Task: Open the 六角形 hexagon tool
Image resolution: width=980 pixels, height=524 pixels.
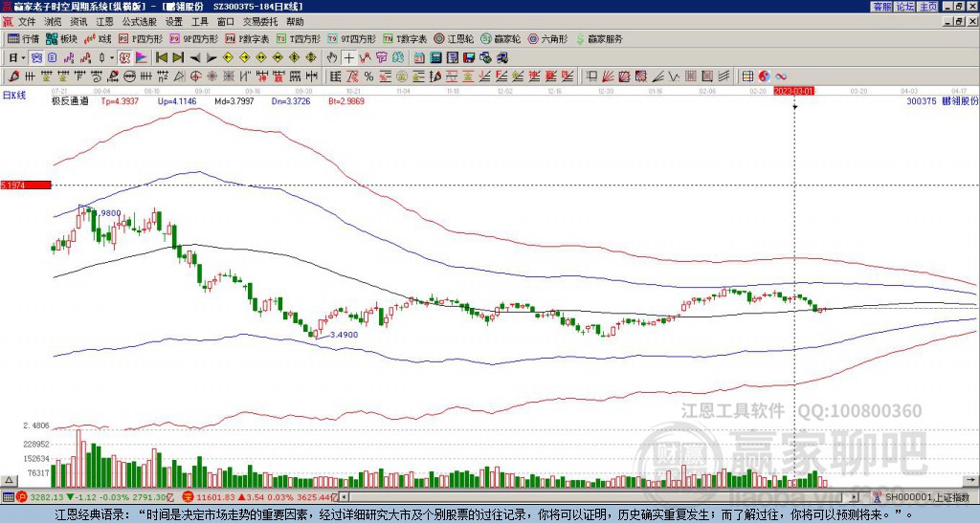Action: click(547, 38)
